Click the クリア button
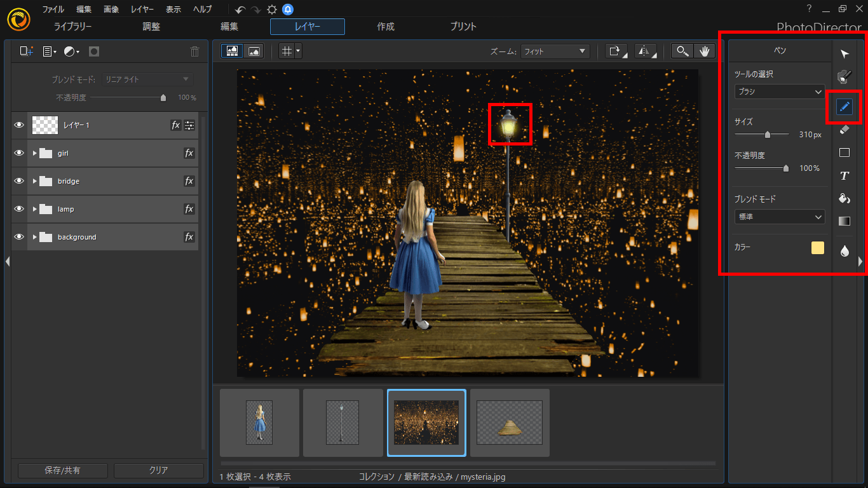868x488 pixels. [x=158, y=470]
